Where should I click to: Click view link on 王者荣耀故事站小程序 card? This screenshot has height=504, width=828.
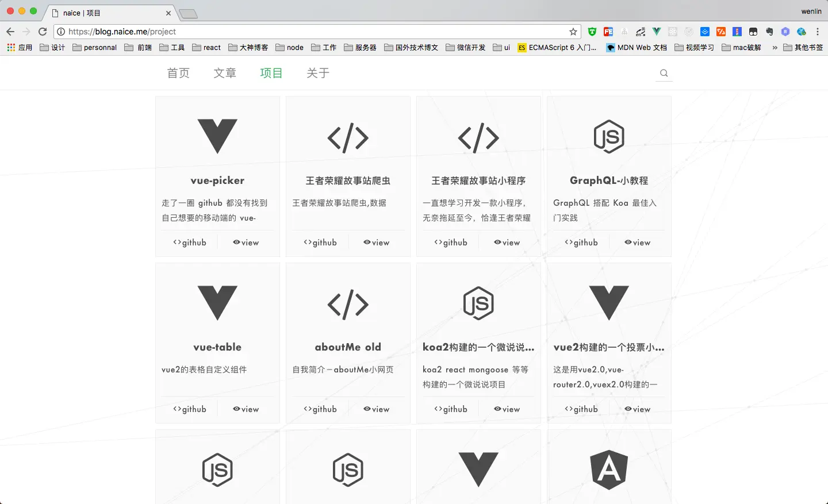coord(507,243)
